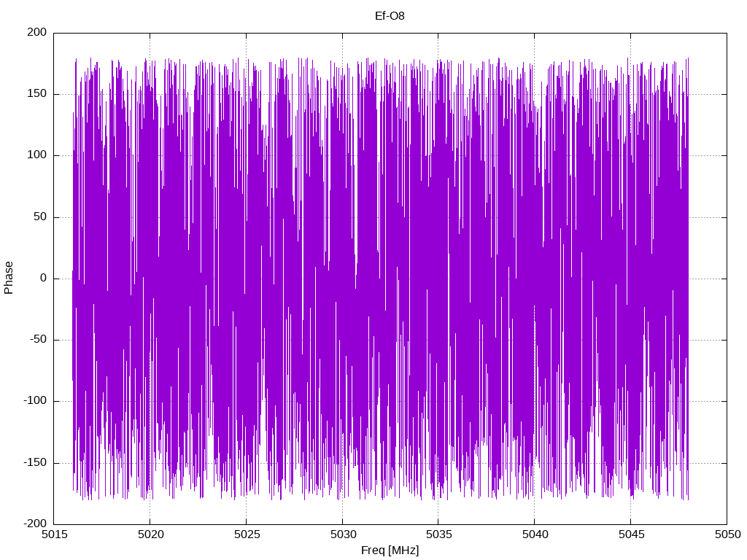Click the 150 y-axis tick label
The image size is (747, 560).
point(37,94)
